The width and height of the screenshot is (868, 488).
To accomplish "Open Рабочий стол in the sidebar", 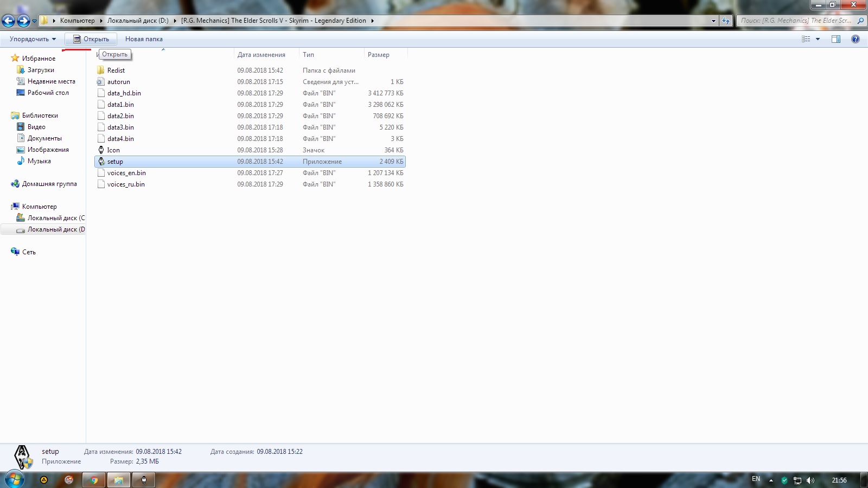I will tap(48, 93).
